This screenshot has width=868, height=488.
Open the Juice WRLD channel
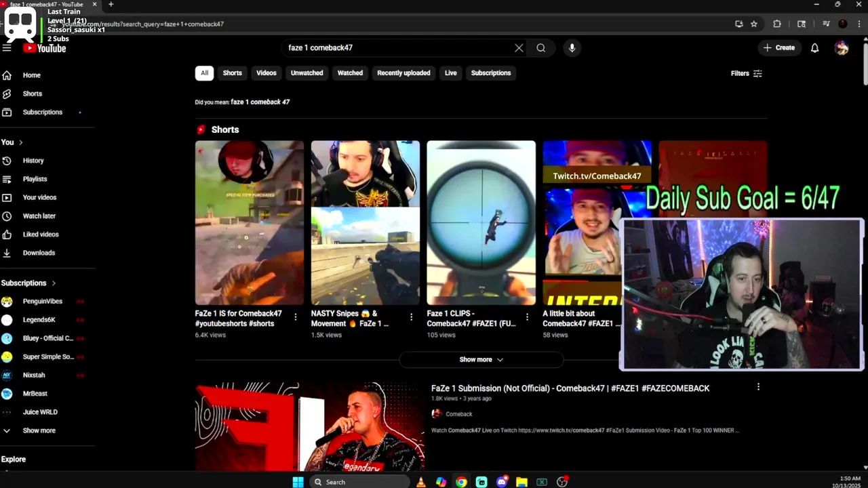pos(40,412)
